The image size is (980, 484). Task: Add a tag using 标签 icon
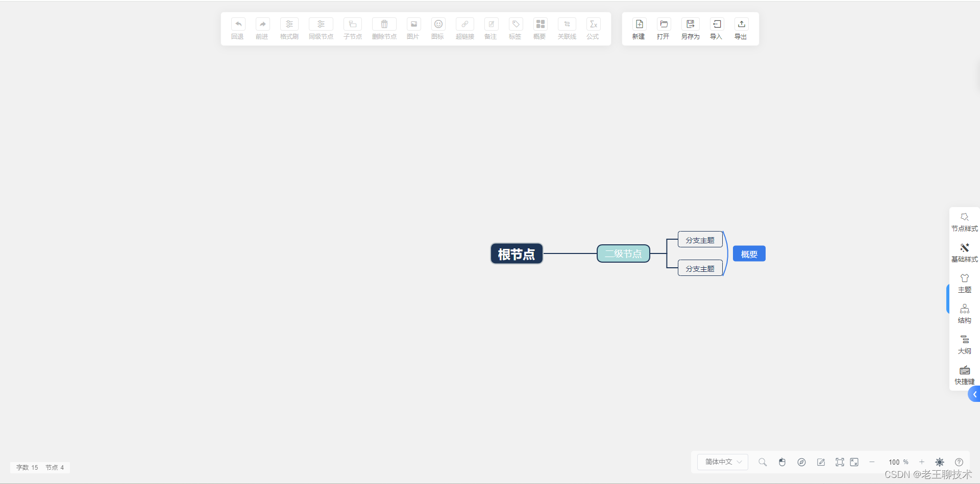pyautogui.click(x=516, y=24)
